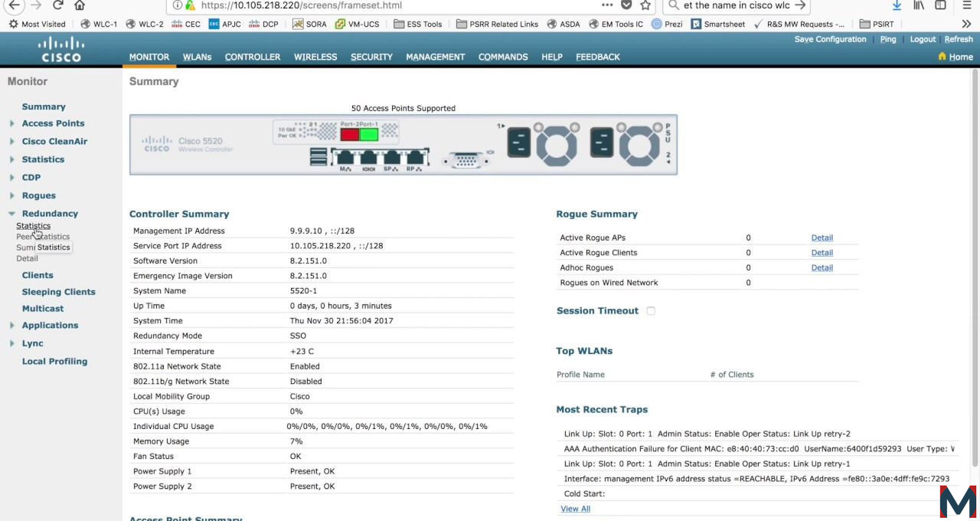Click the red Port-2 indicator on controller image
Viewport: 980px width, 521px height.
pyautogui.click(x=350, y=134)
